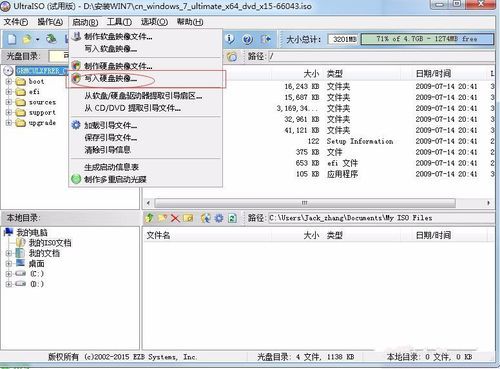Click the scrollbar right arrow in disc file list
The height and width of the screenshot is (369, 500).
click(488, 203)
